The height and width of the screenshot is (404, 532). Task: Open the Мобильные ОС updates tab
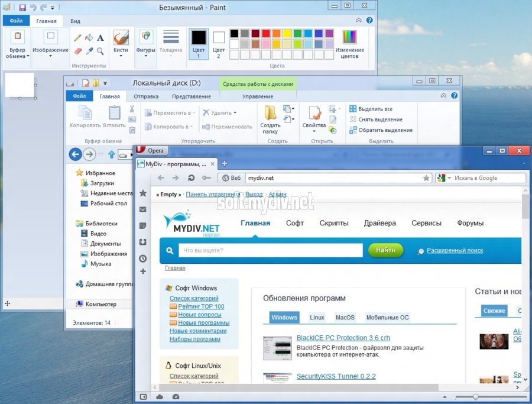tap(387, 318)
